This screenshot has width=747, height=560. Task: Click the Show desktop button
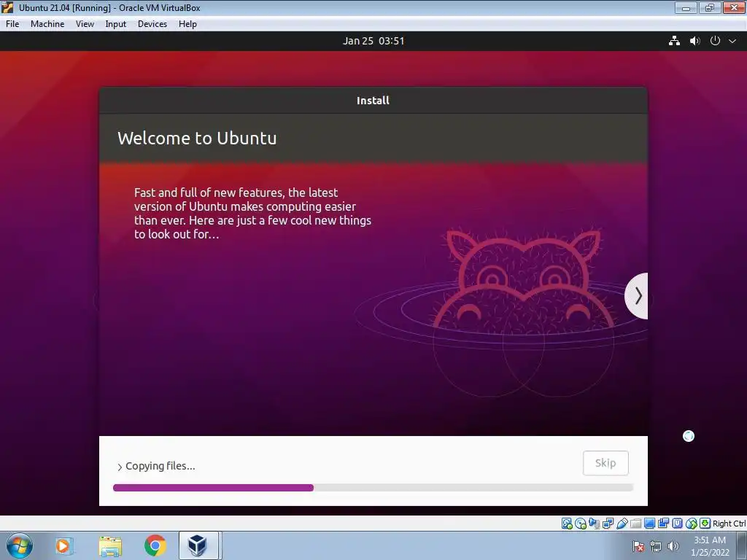742,545
